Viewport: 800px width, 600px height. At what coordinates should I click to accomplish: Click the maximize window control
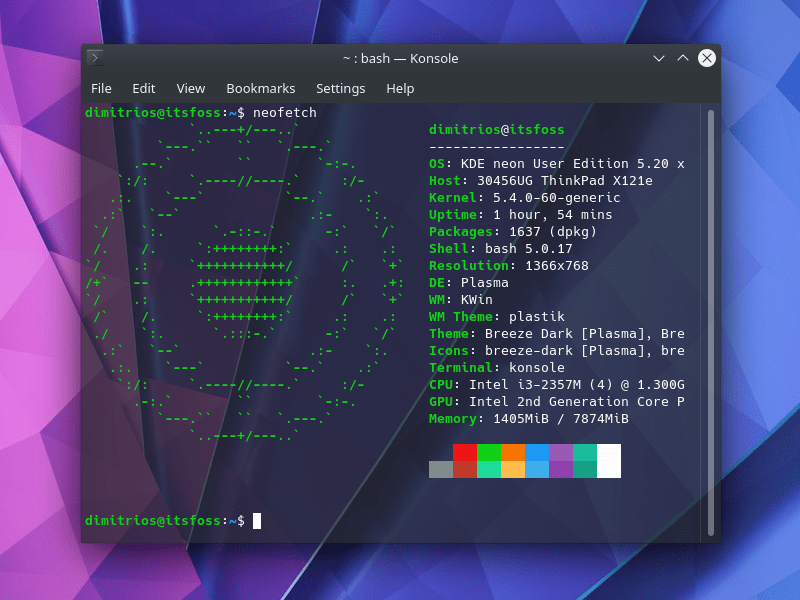pos(682,58)
